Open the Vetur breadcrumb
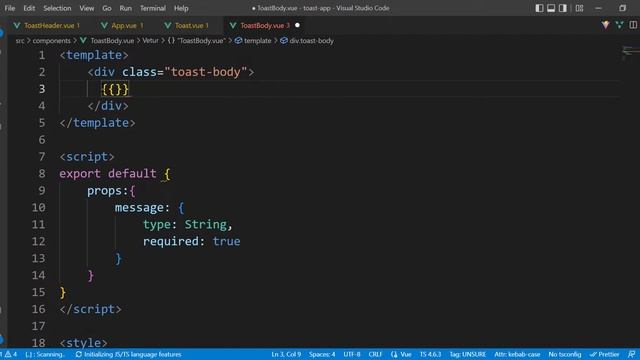The image size is (640, 360). 150,41
